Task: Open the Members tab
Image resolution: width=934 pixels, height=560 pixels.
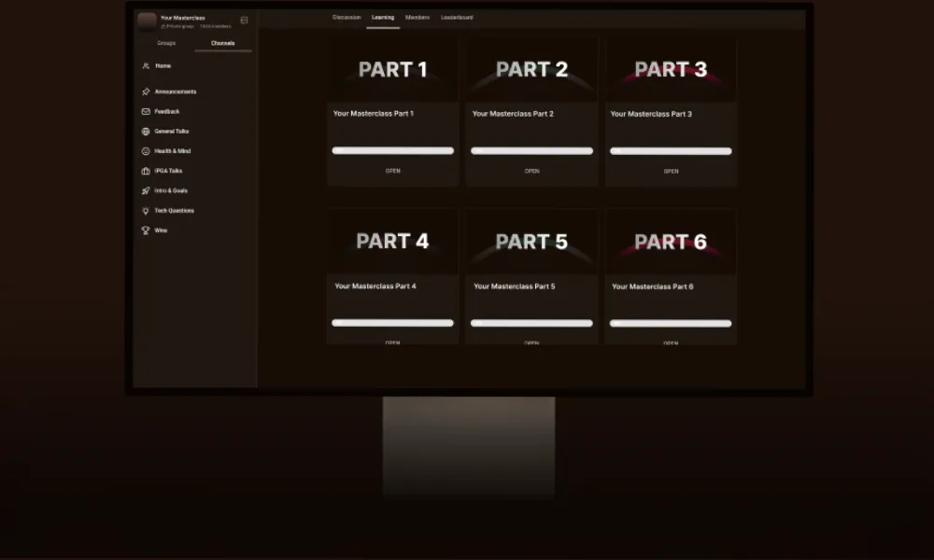Action: click(x=417, y=17)
